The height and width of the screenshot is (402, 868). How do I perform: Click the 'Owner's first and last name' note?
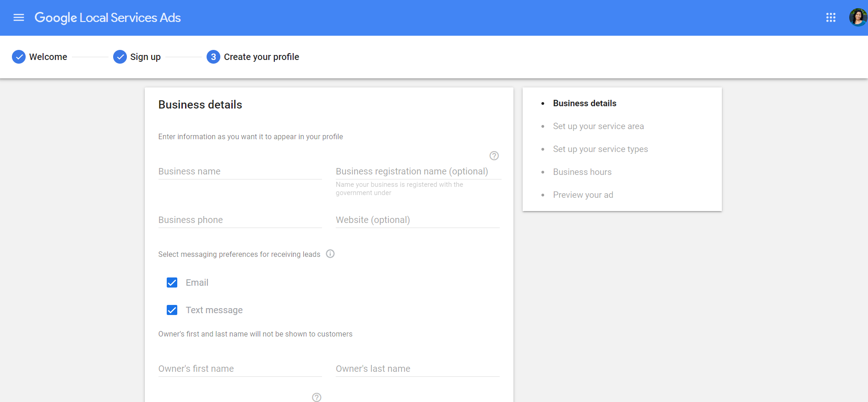point(255,334)
